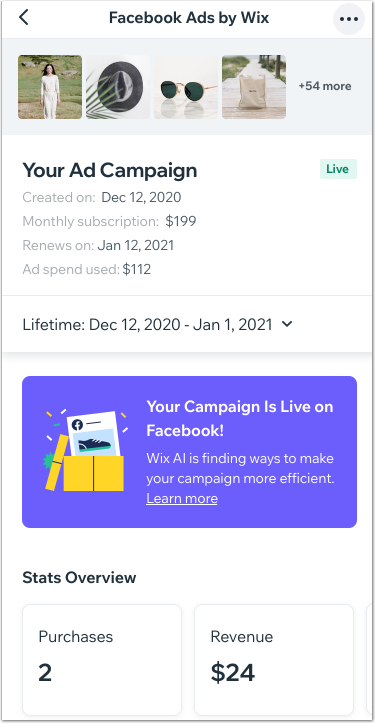The height and width of the screenshot is (723, 375).
Task: Open the gray hat product thumbnail
Action: tap(118, 87)
